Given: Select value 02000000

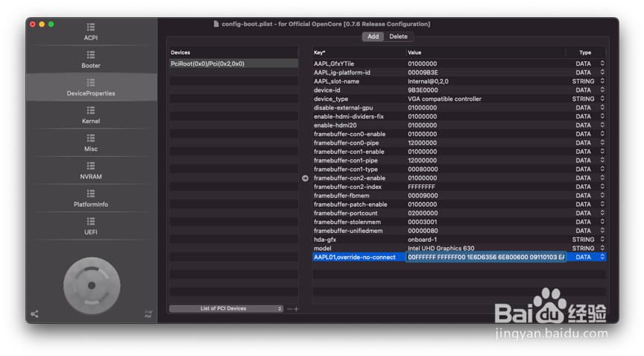Looking at the screenshot, I should pyautogui.click(x=422, y=213).
